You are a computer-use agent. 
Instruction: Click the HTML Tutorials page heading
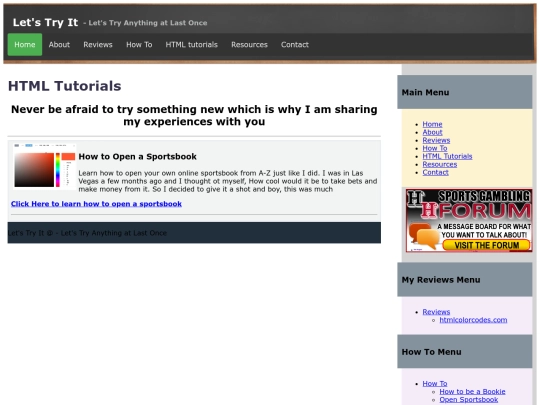65,86
